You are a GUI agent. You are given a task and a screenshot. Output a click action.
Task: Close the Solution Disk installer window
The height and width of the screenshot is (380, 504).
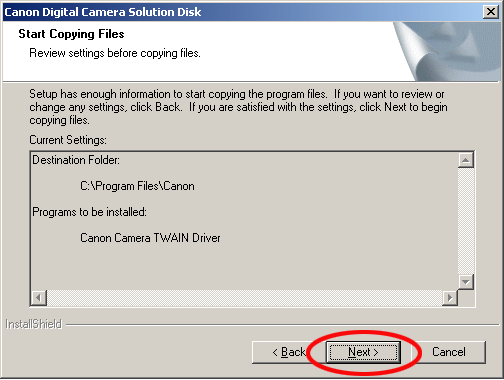pyautogui.click(x=491, y=12)
